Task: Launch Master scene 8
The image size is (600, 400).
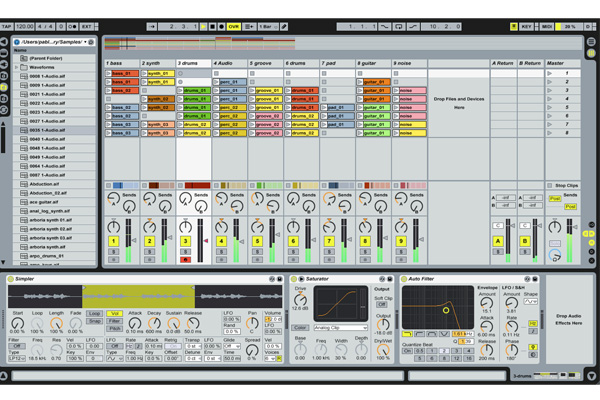Action: [x=550, y=133]
